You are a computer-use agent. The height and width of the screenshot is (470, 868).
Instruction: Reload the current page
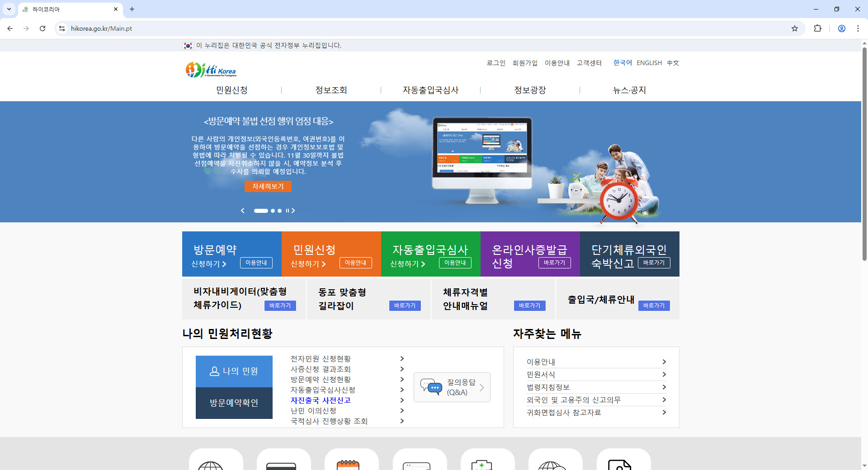[42, 28]
